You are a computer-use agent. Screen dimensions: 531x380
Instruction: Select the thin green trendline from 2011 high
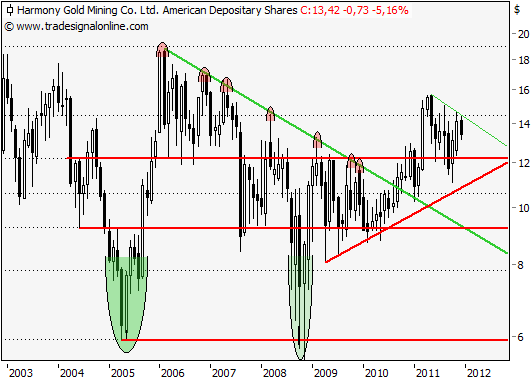(x=469, y=120)
